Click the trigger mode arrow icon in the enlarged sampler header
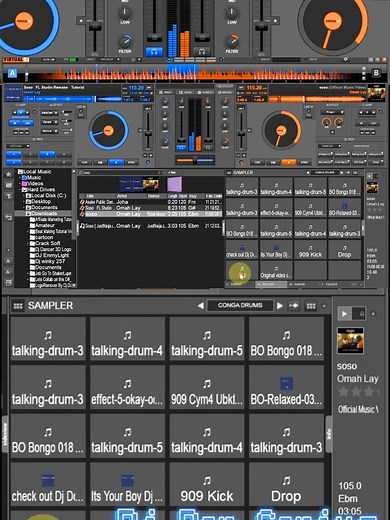 [x=294, y=305]
